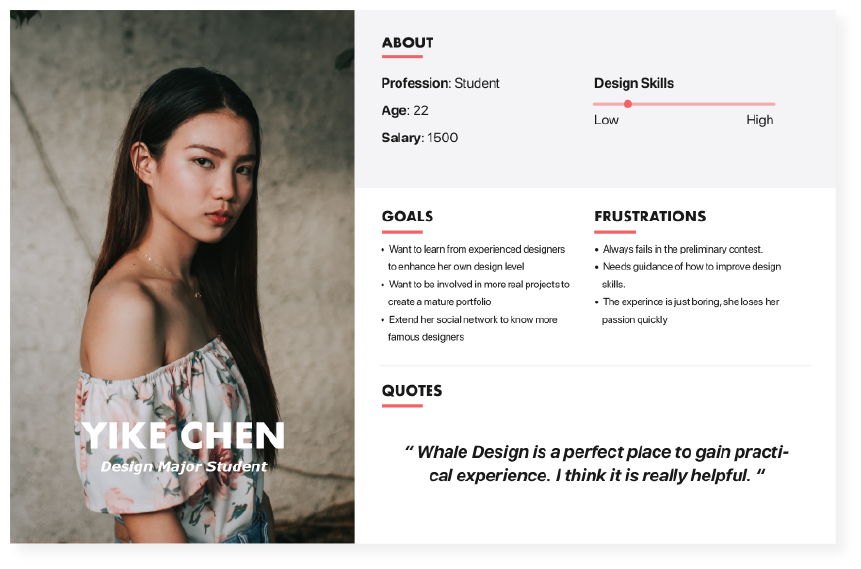This screenshot has width=861, height=569.
Task: Click frustration about failing preliminary contest
Action: pyautogui.click(x=679, y=249)
